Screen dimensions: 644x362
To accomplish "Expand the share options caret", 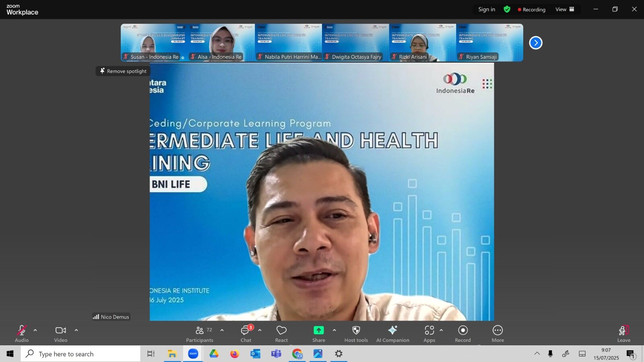I will pos(334,330).
